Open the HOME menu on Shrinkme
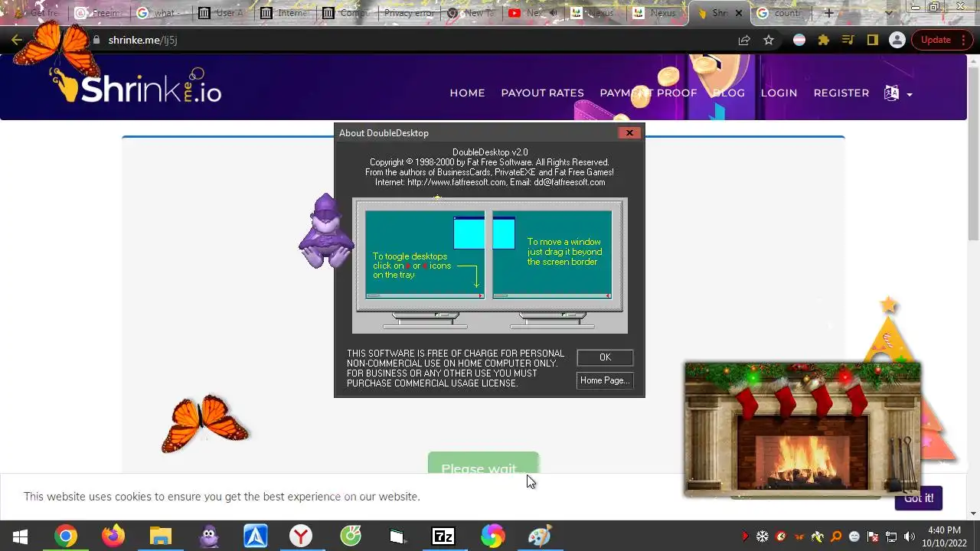The image size is (980, 551). click(x=467, y=93)
